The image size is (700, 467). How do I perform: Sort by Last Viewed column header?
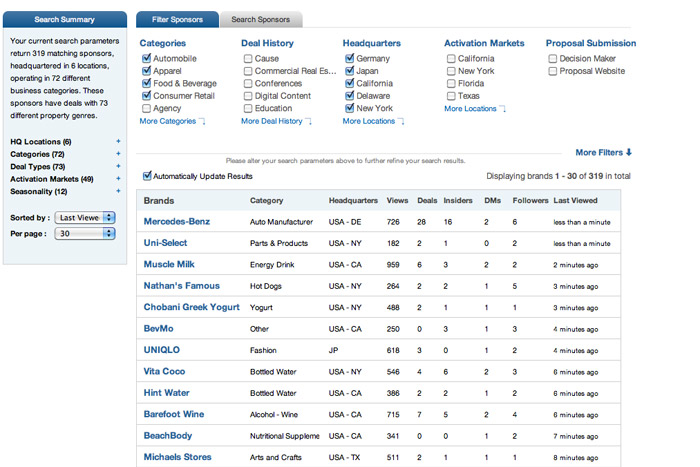pos(575,200)
